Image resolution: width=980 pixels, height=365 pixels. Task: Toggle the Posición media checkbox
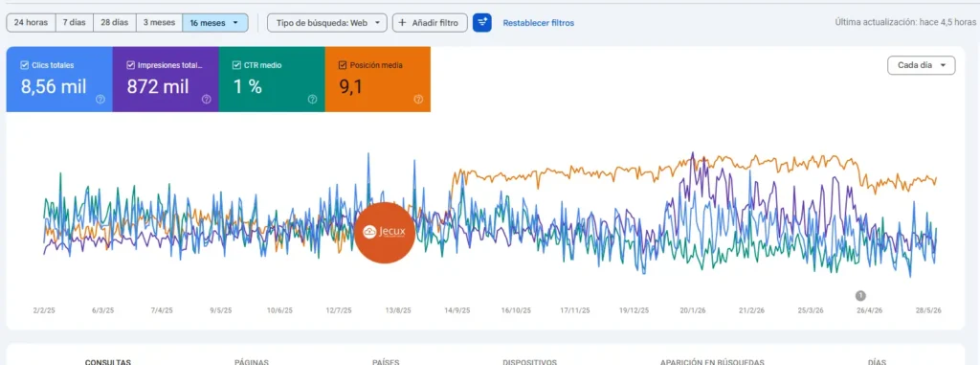click(342, 64)
